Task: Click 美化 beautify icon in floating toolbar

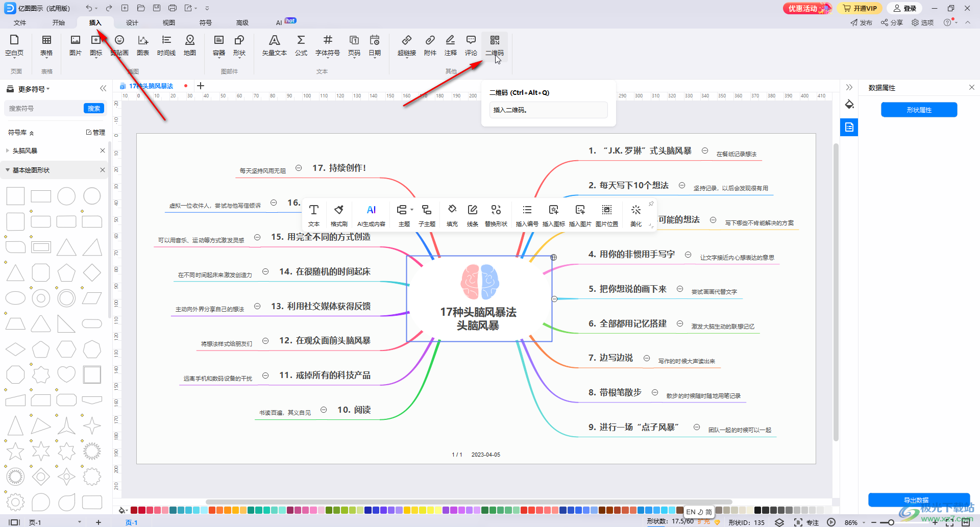Action: [636, 215]
